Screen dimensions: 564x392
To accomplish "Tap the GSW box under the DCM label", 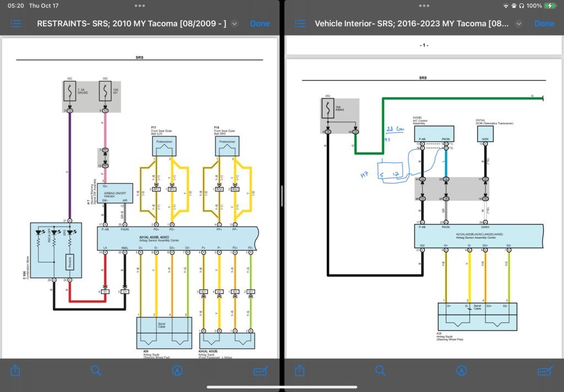I will [485, 134].
